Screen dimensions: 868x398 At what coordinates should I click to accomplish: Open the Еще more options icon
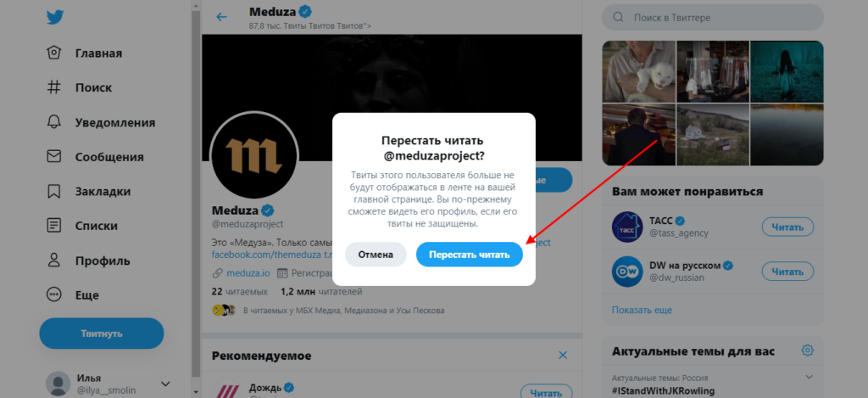pyautogui.click(x=55, y=295)
